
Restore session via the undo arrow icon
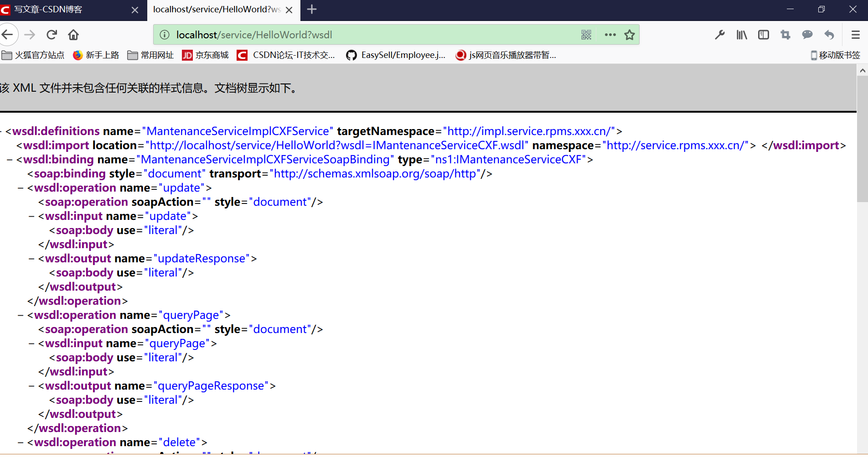829,34
